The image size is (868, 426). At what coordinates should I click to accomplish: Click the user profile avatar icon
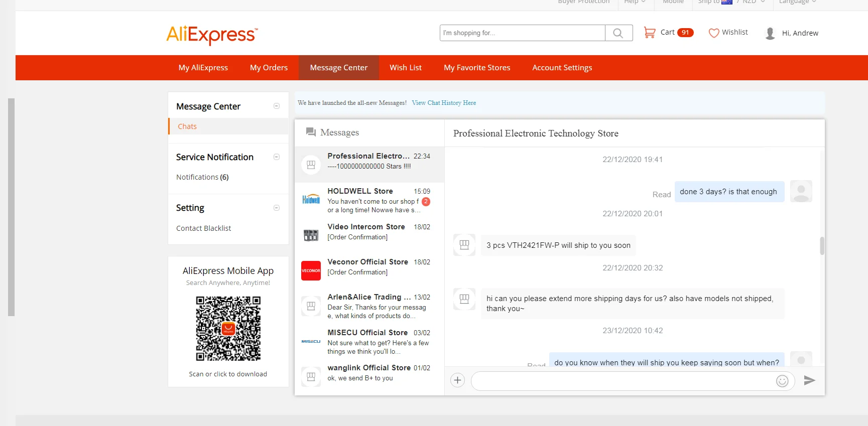pos(770,33)
